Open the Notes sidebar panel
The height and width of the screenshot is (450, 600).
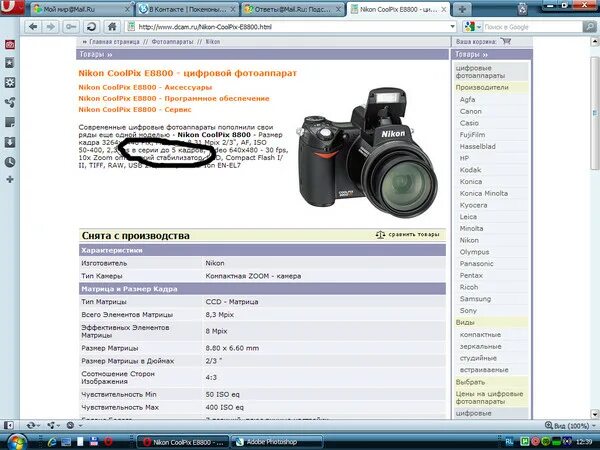(10, 122)
